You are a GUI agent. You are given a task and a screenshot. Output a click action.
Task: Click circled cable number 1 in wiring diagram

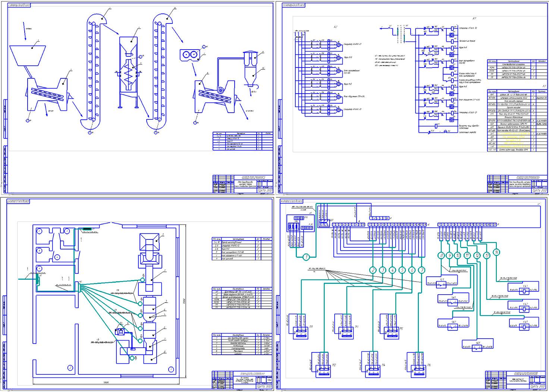pos(306,257)
